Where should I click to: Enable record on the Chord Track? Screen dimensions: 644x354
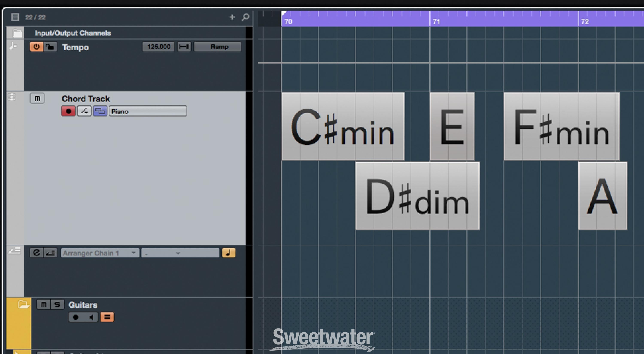coord(68,111)
